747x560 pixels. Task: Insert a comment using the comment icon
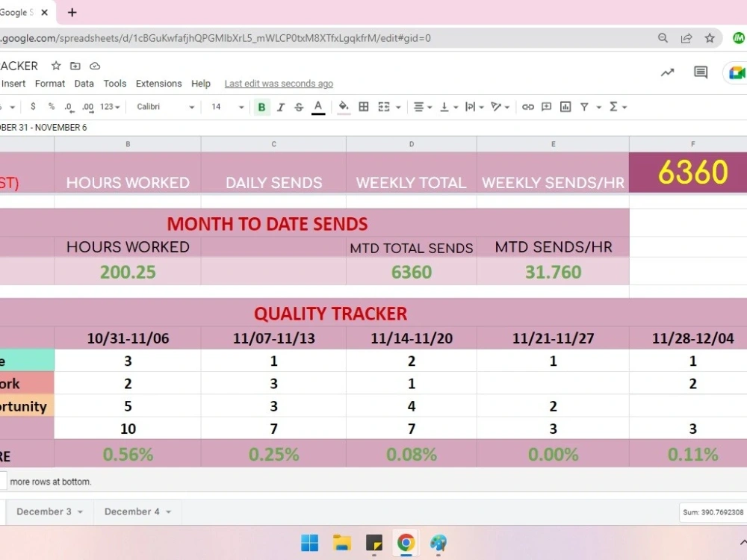[x=545, y=107]
